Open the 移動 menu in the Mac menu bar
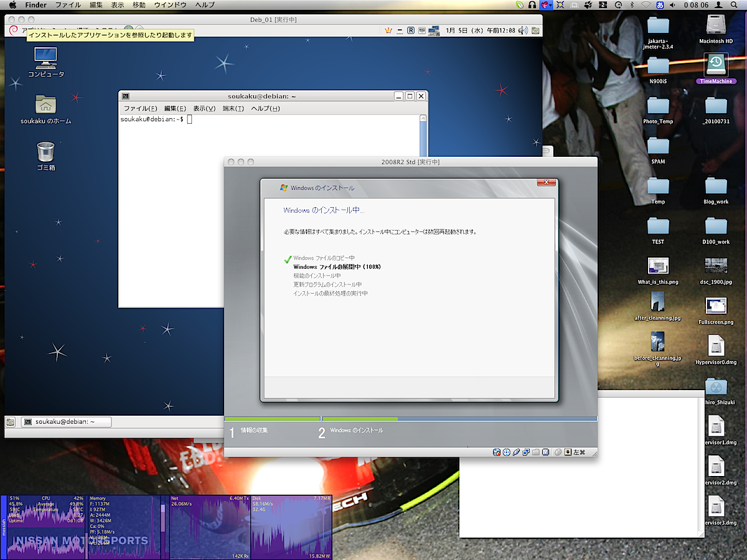Viewport: 747px width, 560px height. coord(139,5)
